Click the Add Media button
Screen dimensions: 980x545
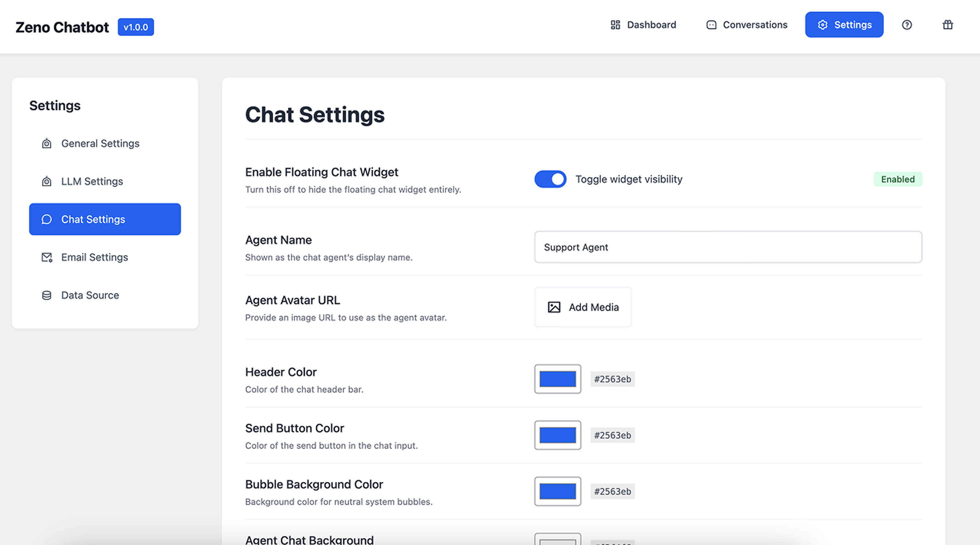pyautogui.click(x=582, y=307)
